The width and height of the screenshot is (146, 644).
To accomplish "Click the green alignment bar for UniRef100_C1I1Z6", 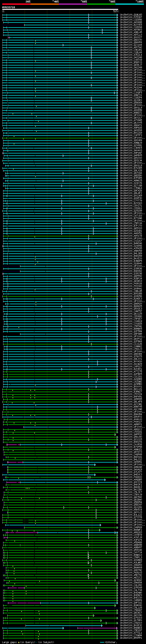I will tap(60, 344).
